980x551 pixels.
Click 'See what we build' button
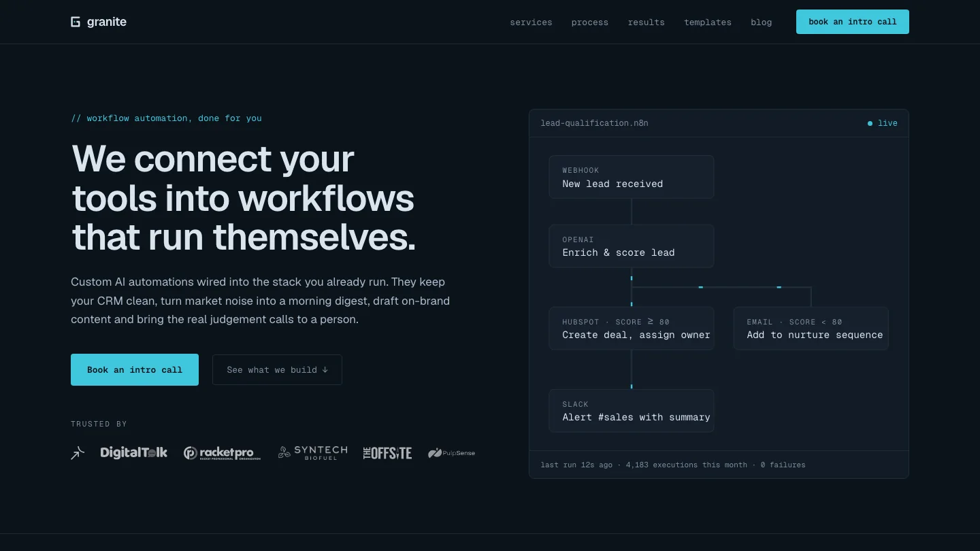[x=277, y=369]
